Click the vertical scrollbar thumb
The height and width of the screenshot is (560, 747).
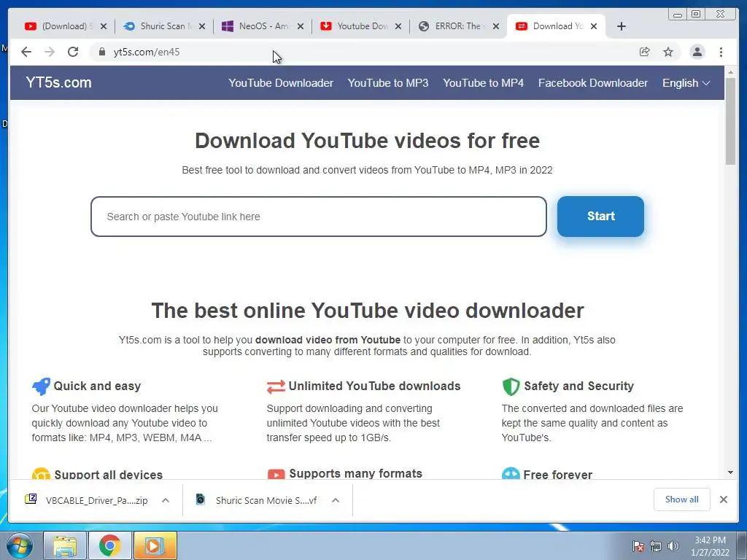tap(730, 121)
